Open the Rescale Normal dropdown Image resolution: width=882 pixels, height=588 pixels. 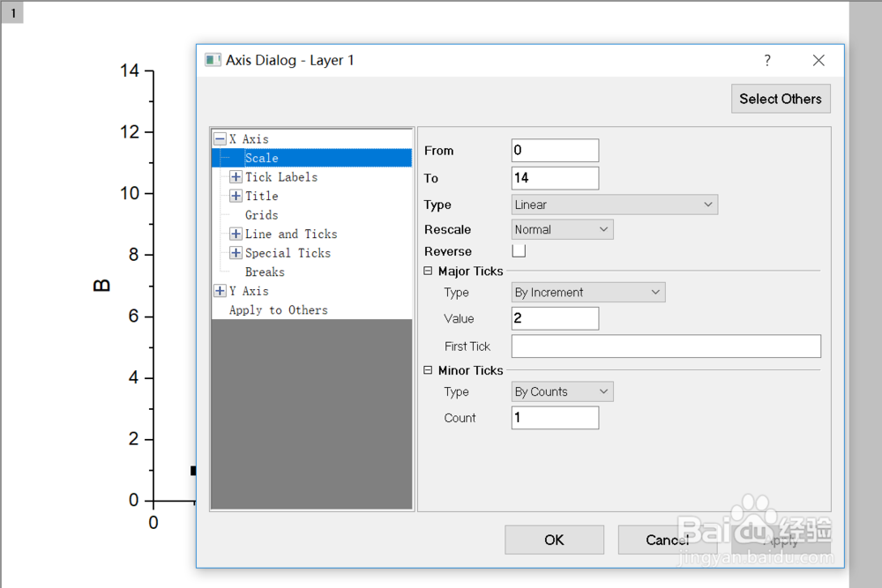pos(562,229)
